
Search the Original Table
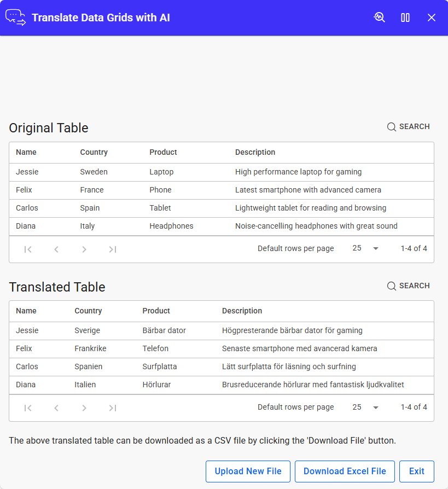(409, 127)
